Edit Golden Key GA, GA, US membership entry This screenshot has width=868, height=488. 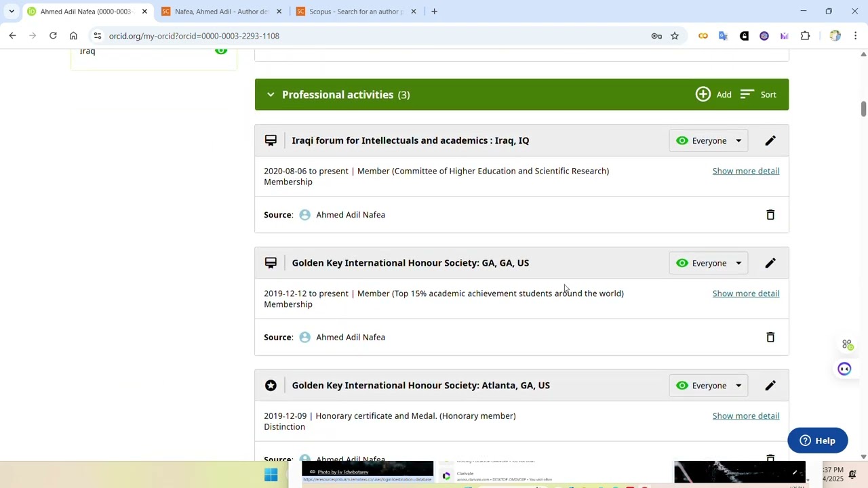point(770,263)
